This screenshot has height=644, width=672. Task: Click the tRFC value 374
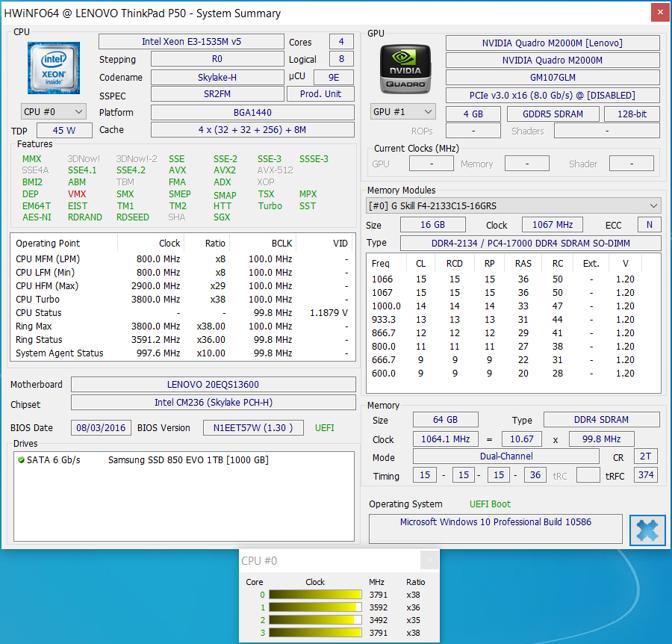[x=645, y=475]
